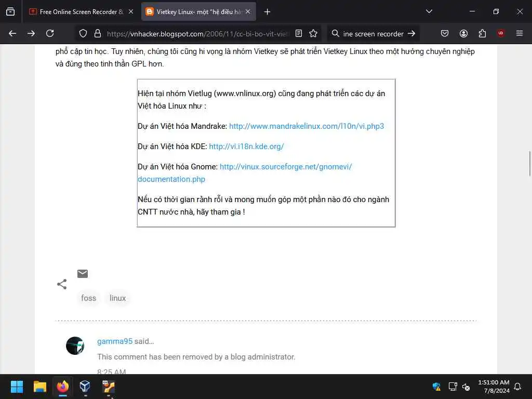The width and height of the screenshot is (532, 399).
Task: View site security padlock info
Action: (98, 33)
